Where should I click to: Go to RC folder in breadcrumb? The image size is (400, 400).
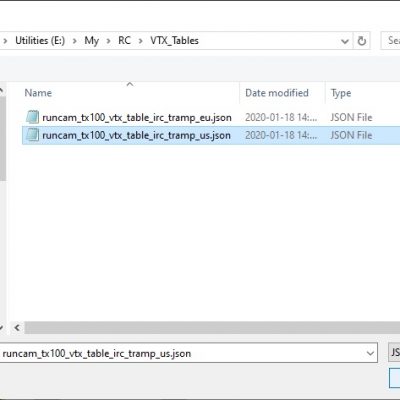pos(124,40)
